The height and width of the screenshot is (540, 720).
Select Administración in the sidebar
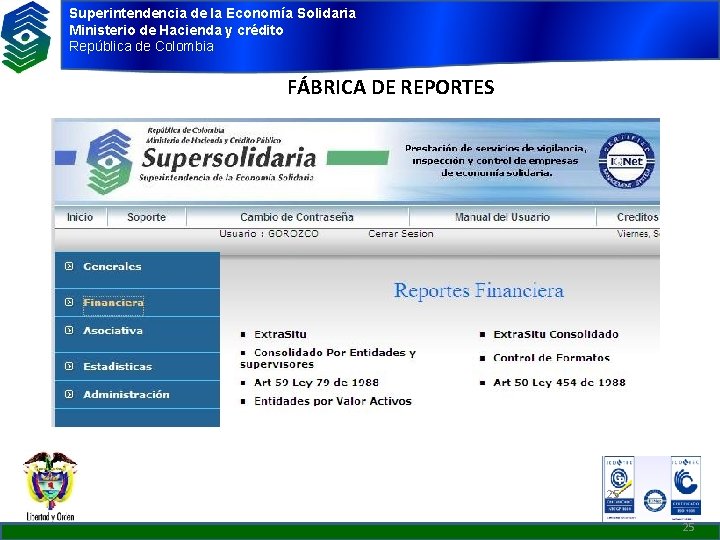point(126,394)
